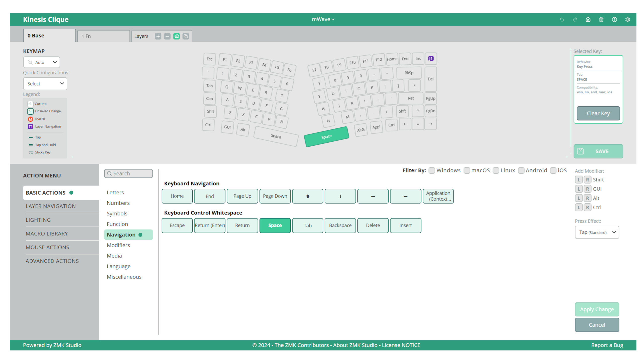Image resolution: width=644 pixels, height=362 pixels.
Task: Choose the right arrow navigation action
Action: [405, 196]
